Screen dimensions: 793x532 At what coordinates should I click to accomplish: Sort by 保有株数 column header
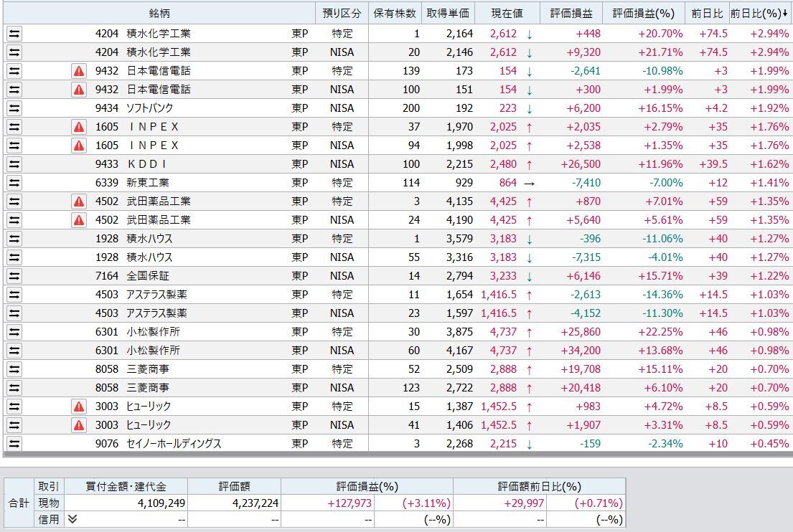[x=395, y=14]
